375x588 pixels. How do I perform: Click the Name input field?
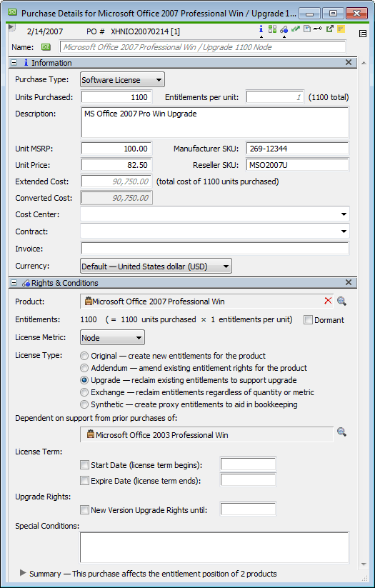click(x=203, y=47)
